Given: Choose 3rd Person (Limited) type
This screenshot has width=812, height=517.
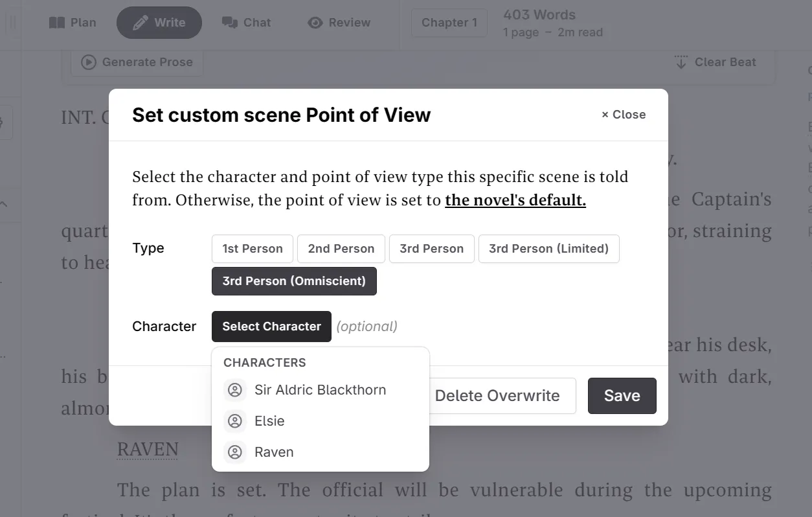Looking at the screenshot, I should pos(548,249).
